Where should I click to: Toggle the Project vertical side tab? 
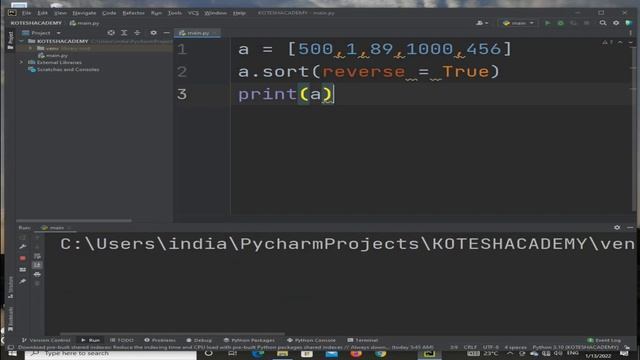11,40
